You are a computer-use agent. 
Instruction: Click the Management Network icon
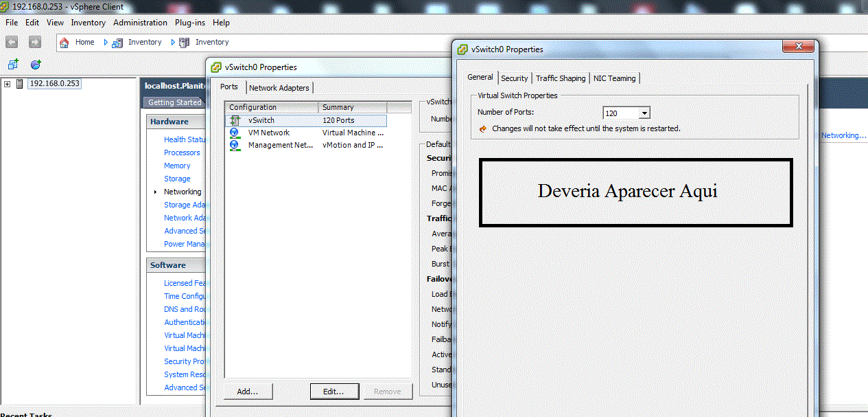[x=234, y=145]
